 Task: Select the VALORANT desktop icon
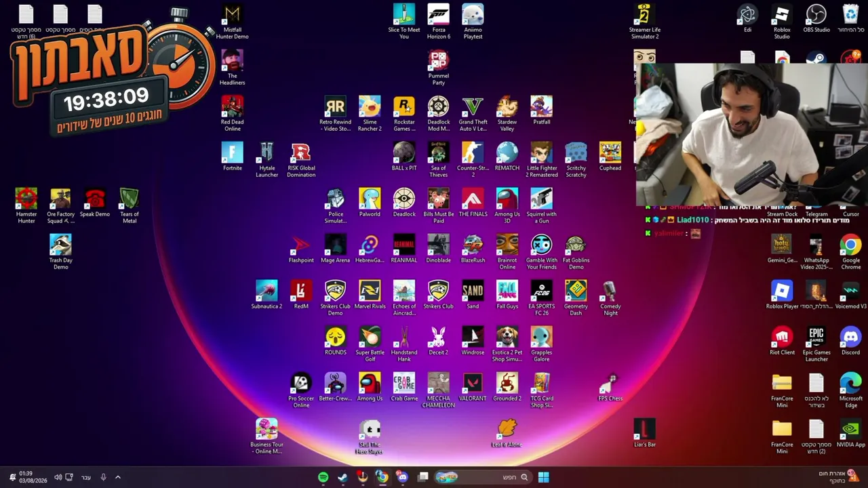[x=473, y=388]
